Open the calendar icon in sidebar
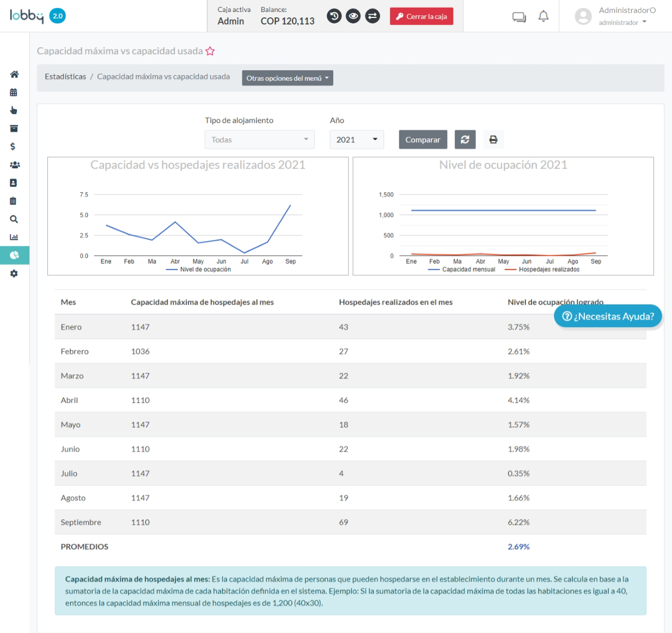This screenshot has height=633, width=672. coord(14,92)
